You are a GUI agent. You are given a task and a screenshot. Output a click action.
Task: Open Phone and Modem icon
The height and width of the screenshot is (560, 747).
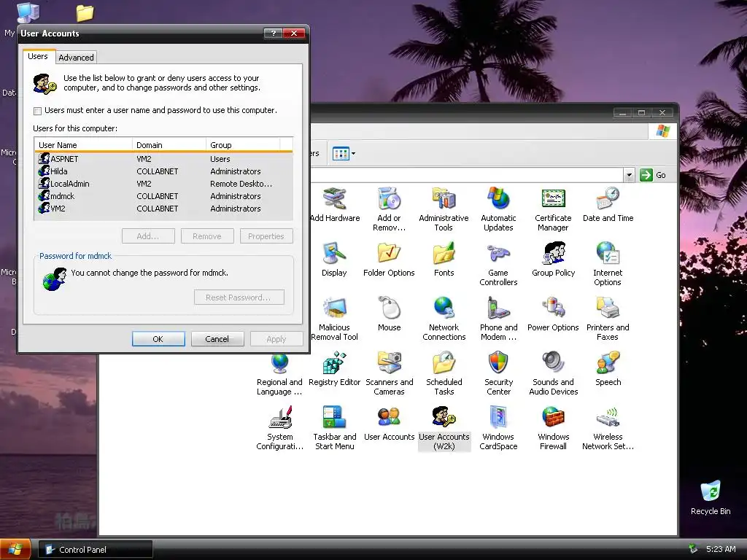[498, 319]
